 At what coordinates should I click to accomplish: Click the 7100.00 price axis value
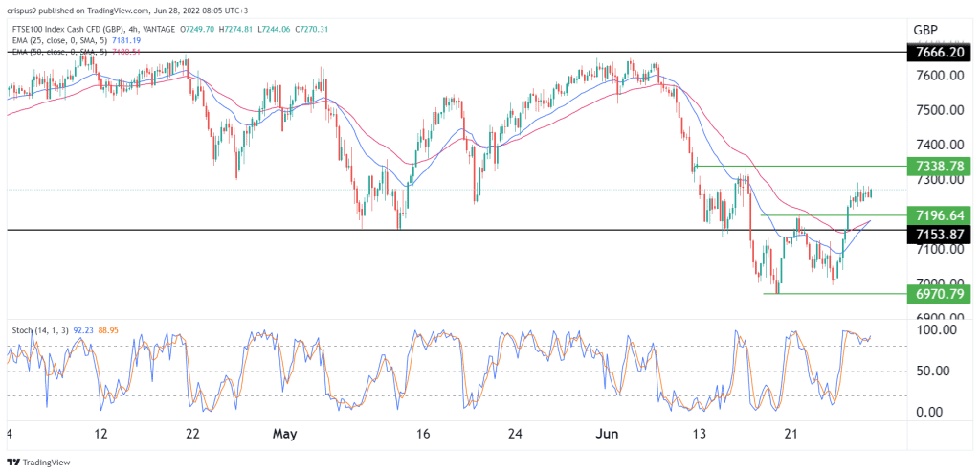[938, 250]
